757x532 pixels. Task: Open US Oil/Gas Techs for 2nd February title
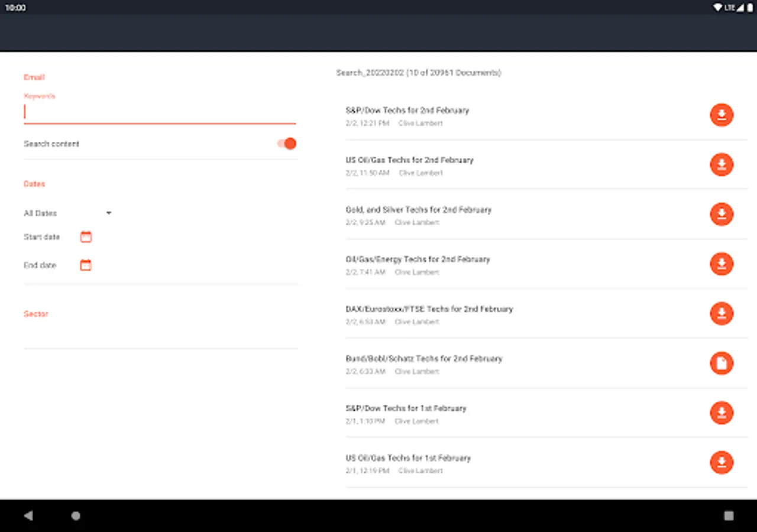pos(410,160)
